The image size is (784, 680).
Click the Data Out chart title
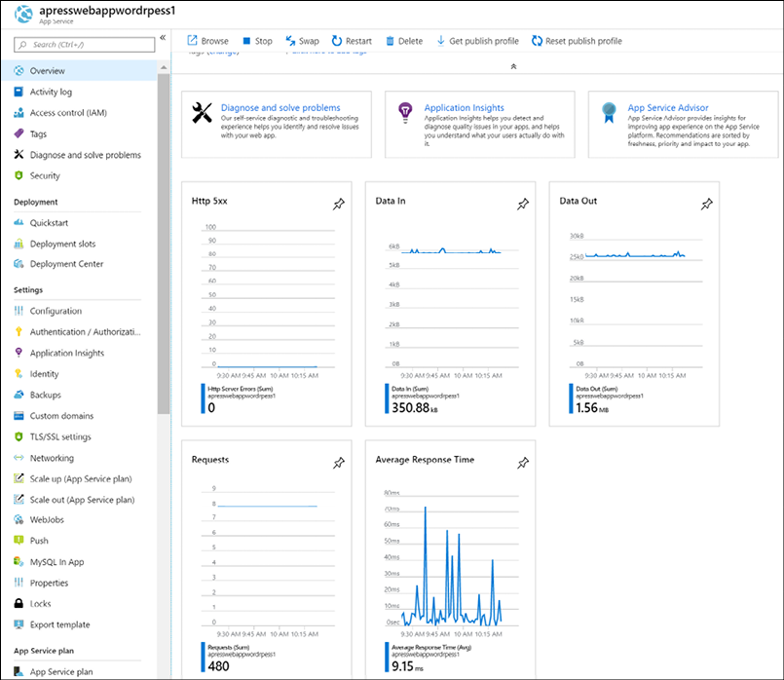[x=578, y=201]
